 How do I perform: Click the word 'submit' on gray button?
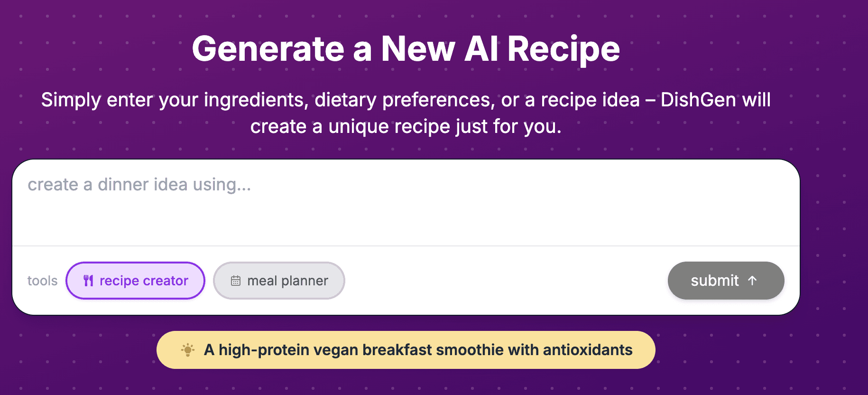714,281
